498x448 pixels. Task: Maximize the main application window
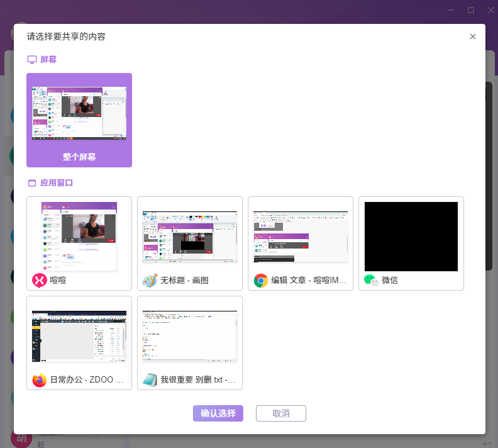[470, 10]
